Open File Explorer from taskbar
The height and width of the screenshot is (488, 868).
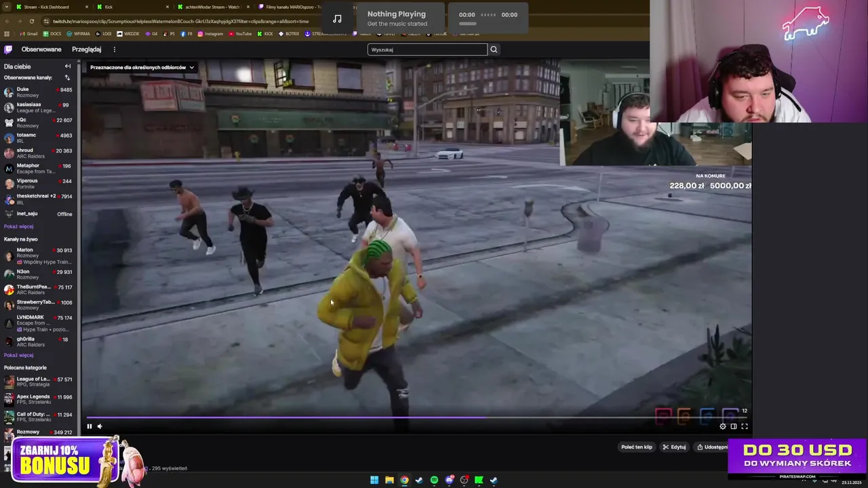(389, 481)
